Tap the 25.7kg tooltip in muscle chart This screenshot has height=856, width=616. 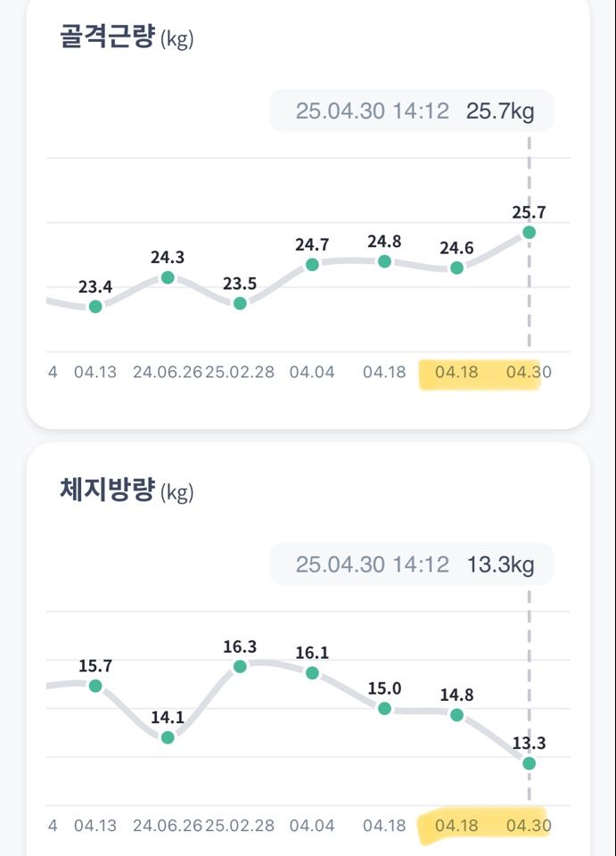pos(411,111)
